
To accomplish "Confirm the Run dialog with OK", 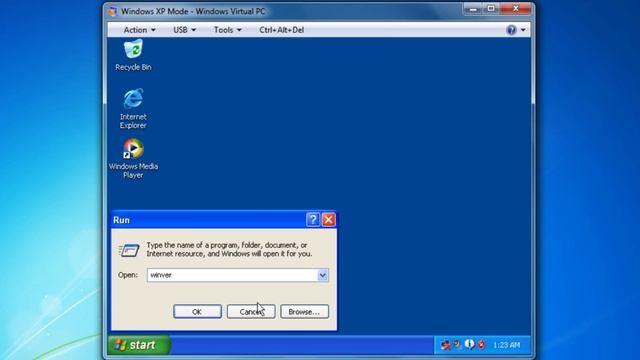I will [x=197, y=311].
